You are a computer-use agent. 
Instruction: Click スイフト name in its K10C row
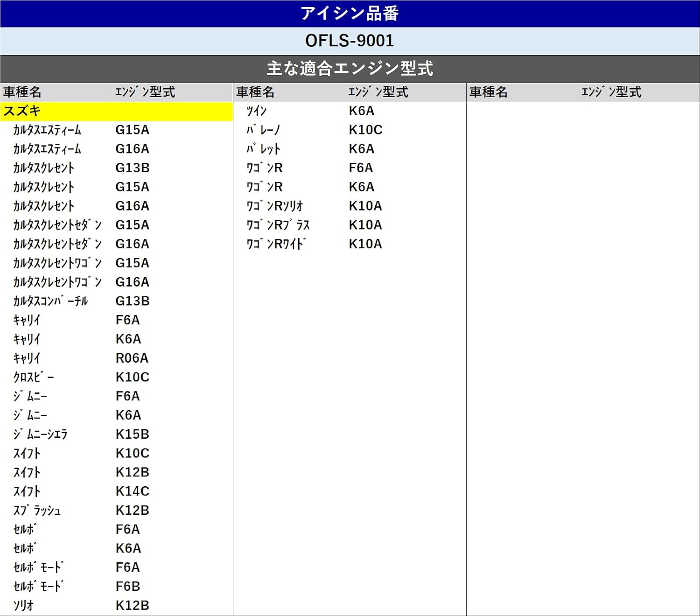click(x=27, y=454)
